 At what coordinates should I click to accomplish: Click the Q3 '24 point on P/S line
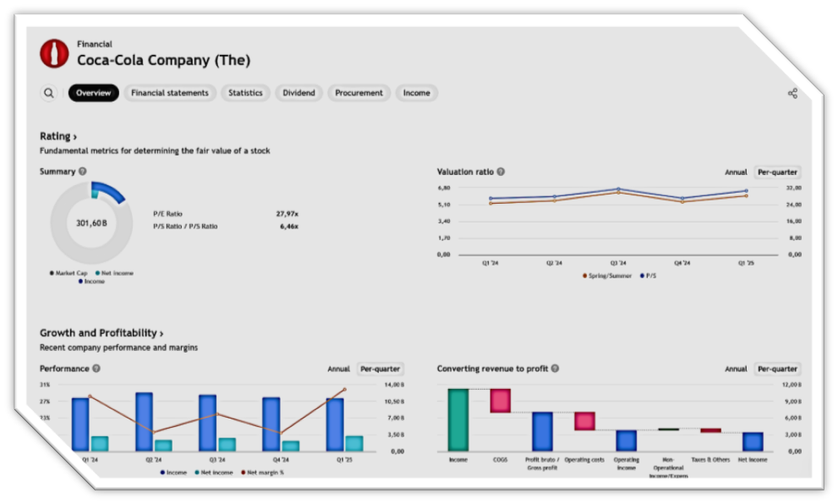click(618, 189)
